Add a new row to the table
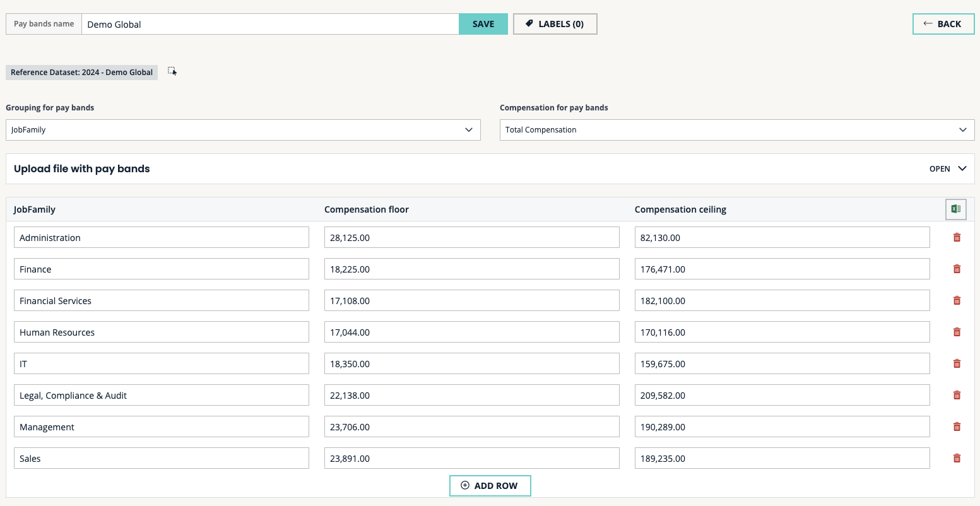 [490, 486]
